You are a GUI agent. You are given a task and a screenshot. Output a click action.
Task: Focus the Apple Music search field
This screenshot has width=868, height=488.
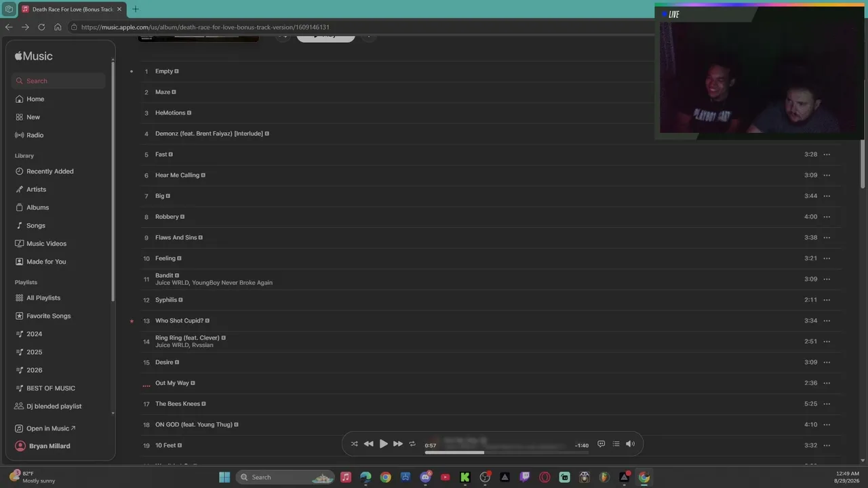[59, 81]
